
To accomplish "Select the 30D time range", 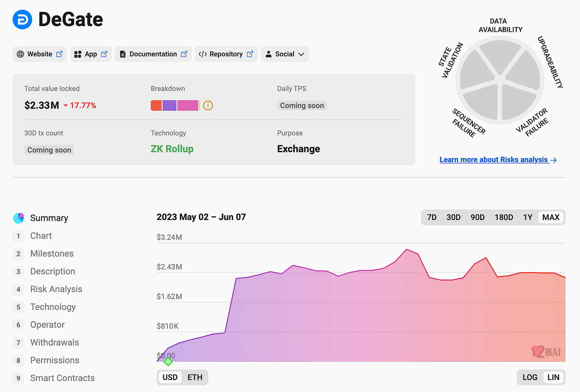I will coord(453,218).
